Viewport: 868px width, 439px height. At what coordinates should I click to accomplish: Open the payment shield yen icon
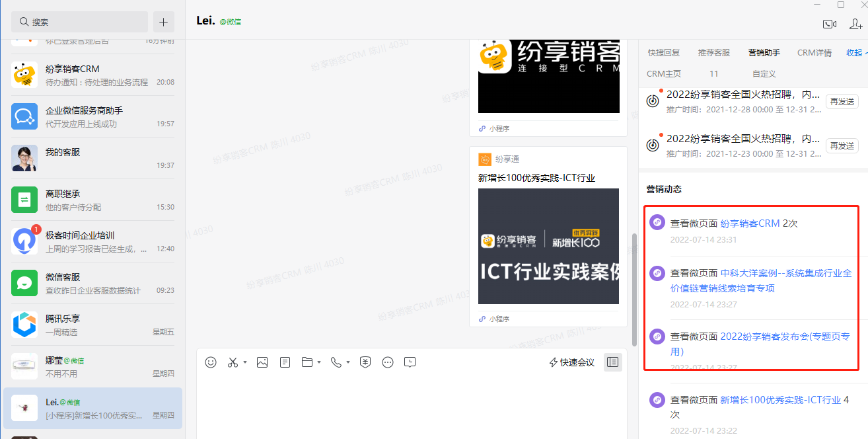pyautogui.click(x=365, y=362)
